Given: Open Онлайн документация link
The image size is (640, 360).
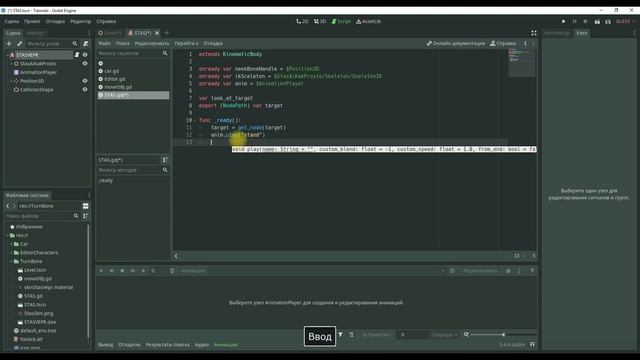Looking at the screenshot, I should 456,43.
